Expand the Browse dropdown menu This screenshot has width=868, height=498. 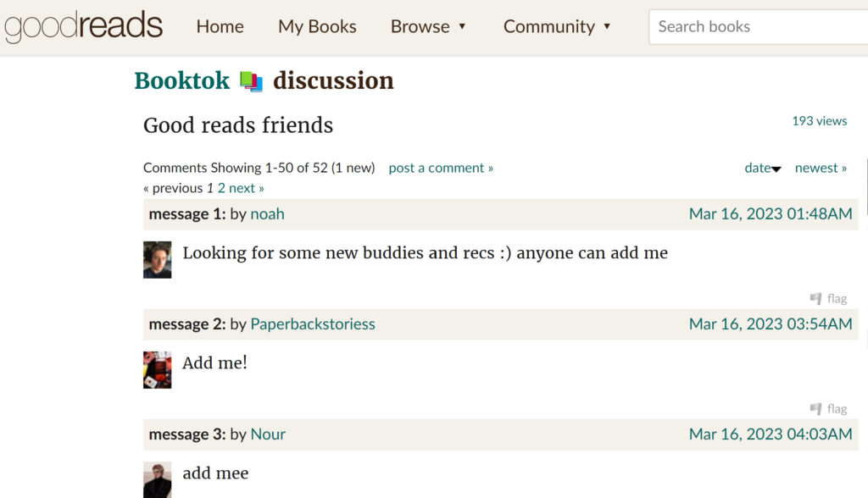point(428,26)
